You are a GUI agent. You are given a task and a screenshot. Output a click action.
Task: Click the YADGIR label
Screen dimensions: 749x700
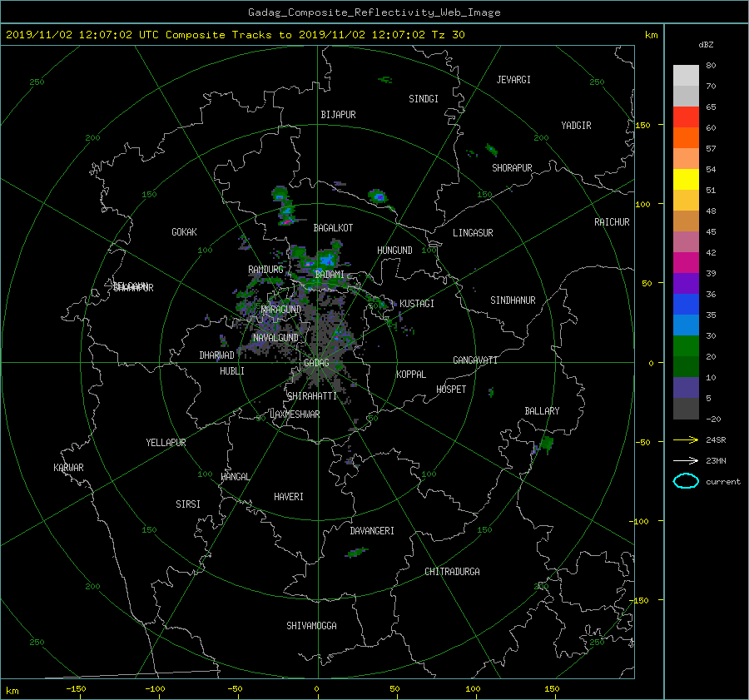click(x=576, y=126)
